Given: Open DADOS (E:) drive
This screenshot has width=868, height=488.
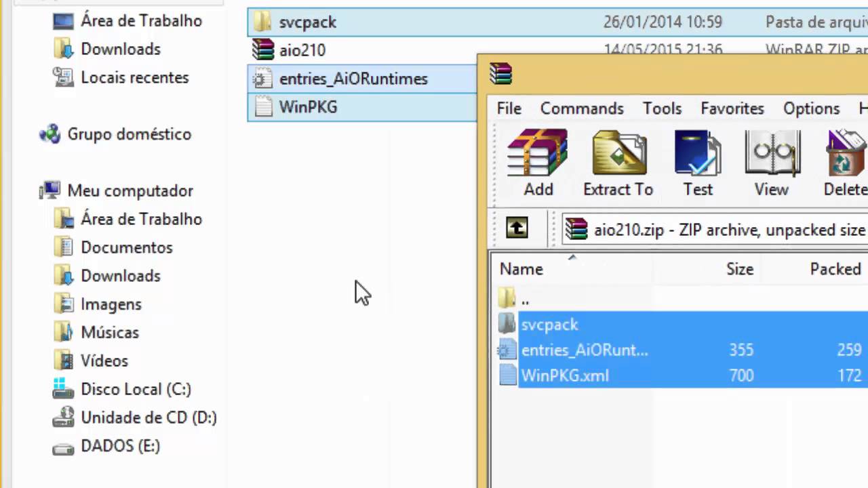Looking at the screenshot, I should 120,447.
